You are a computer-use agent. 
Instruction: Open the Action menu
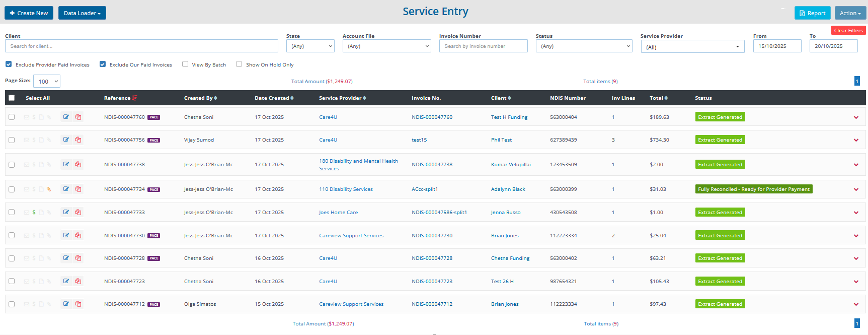click(x=850, y=13)
